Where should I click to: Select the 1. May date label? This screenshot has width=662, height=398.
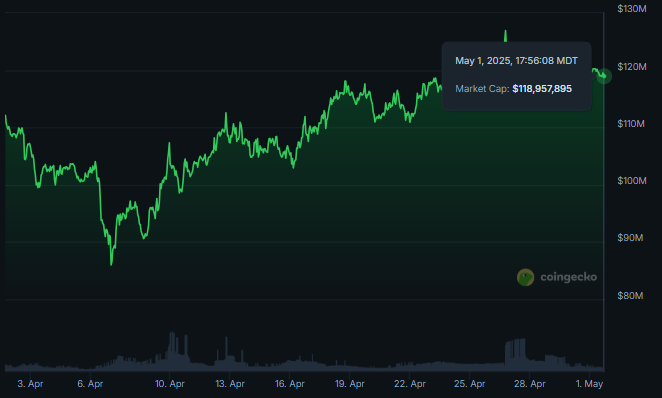tap(589, 384)
